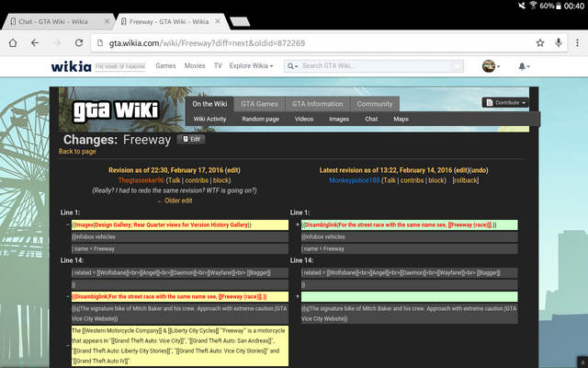
Task: Open the Chrome three-dot menu
Action: 577,43
